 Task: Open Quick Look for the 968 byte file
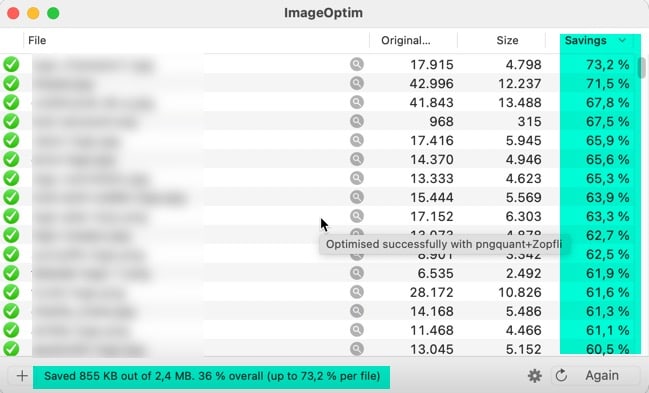[357, 121]
